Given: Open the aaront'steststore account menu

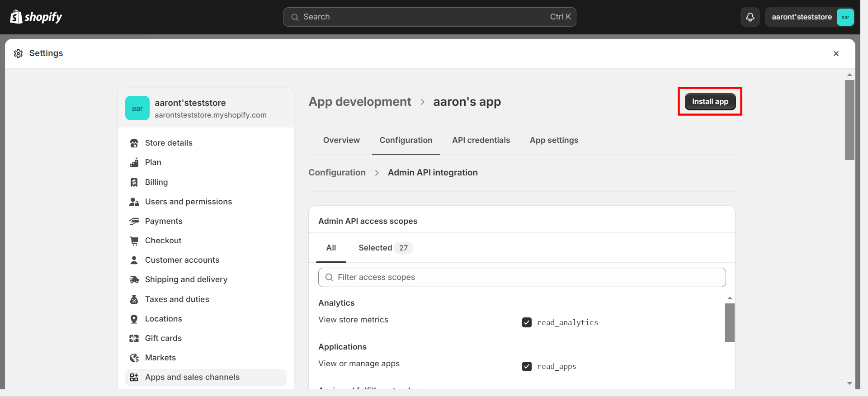Looking at the screenshot, I should (809, 17).
